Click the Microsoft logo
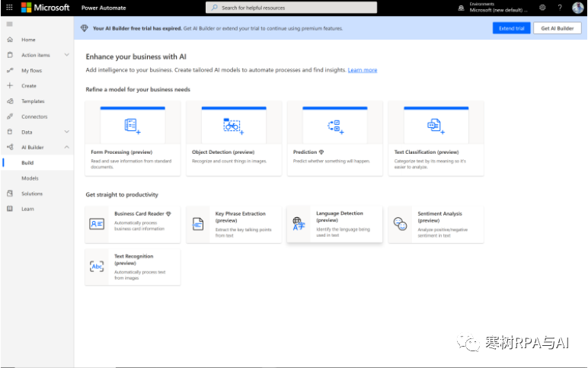The height and width of the screenshot is (368, 588). tap(46, 8)
